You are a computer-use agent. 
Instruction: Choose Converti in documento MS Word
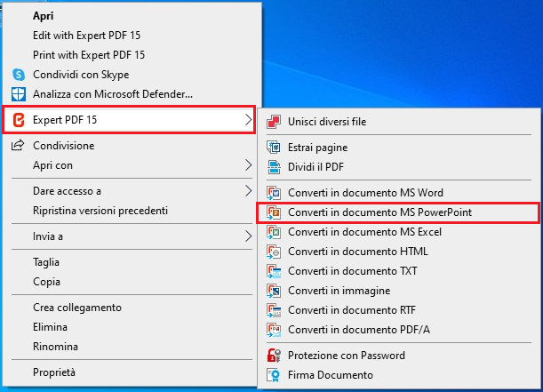click(399, 193)
